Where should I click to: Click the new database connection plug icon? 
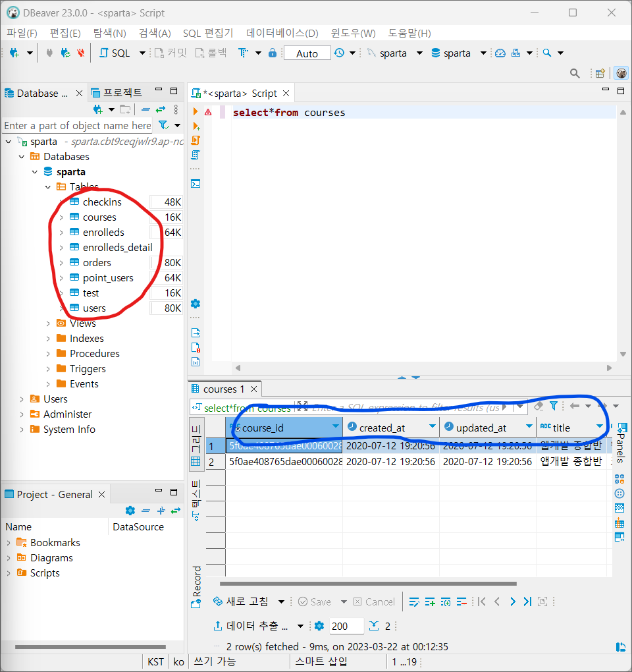14,53
